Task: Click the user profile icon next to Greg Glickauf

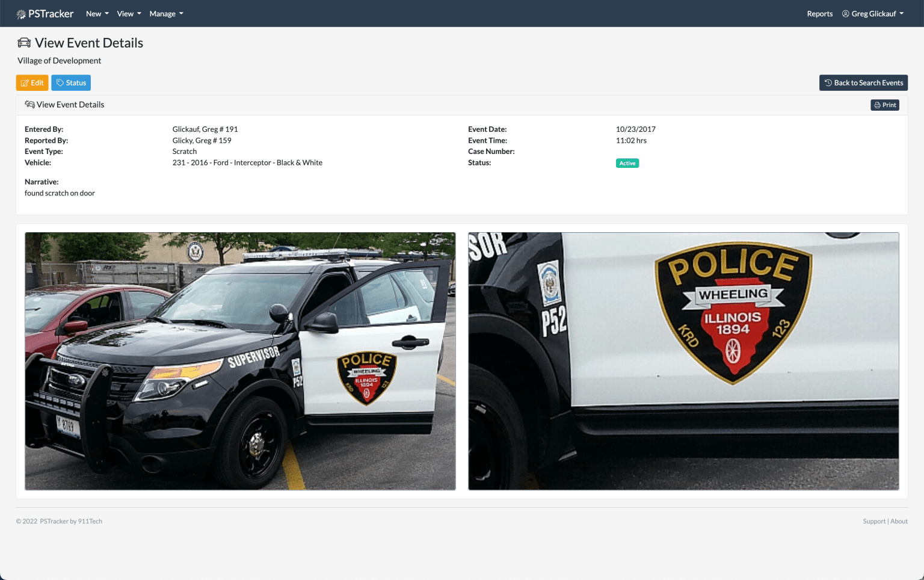Action: point(846,13)
